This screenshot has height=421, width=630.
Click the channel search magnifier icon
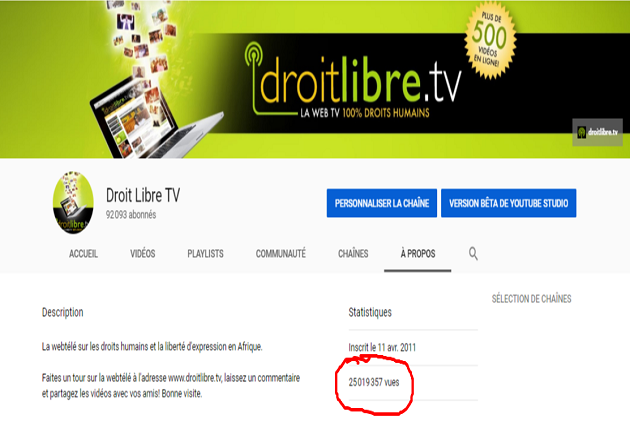pos(473,253)
